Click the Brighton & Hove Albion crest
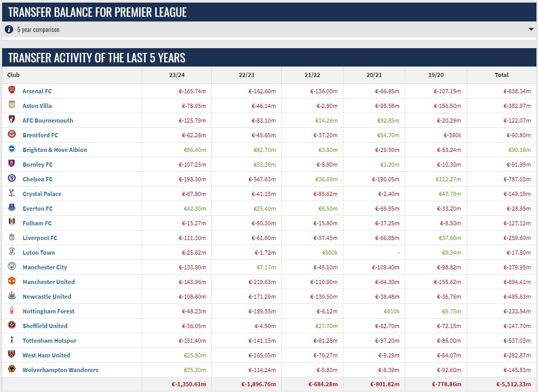 12,149
